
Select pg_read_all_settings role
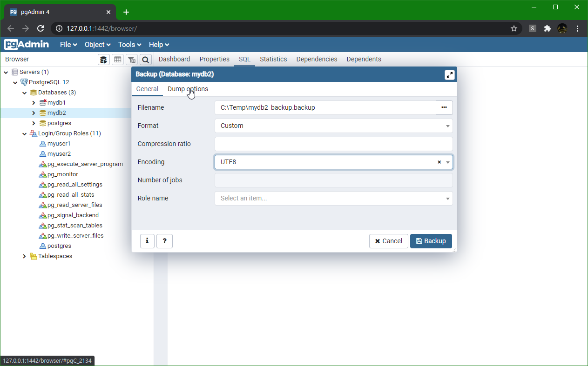point(75,185)
